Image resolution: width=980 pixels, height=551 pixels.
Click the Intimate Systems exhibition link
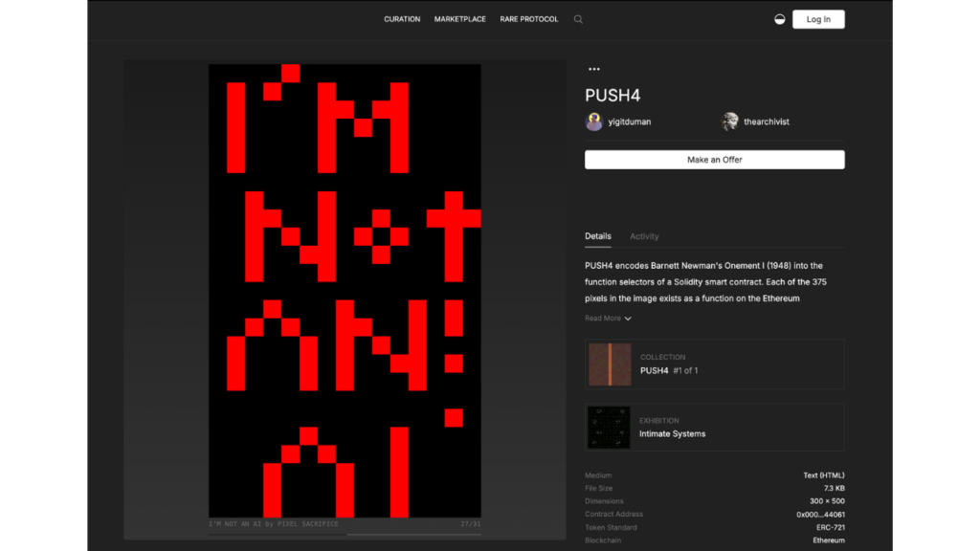672,434
